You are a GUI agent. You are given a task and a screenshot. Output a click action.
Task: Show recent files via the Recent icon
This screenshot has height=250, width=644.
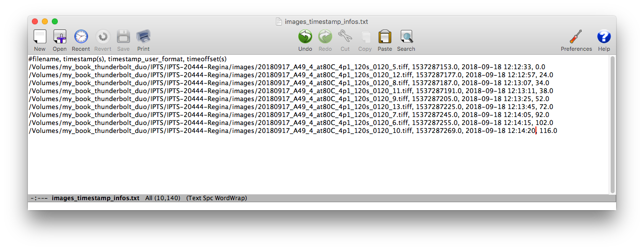[x=81, y=37]
